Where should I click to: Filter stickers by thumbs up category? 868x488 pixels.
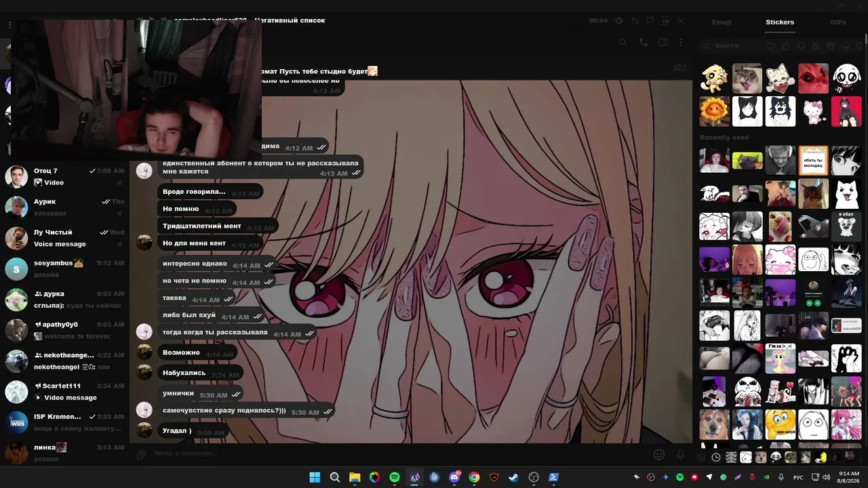[786, 46]
